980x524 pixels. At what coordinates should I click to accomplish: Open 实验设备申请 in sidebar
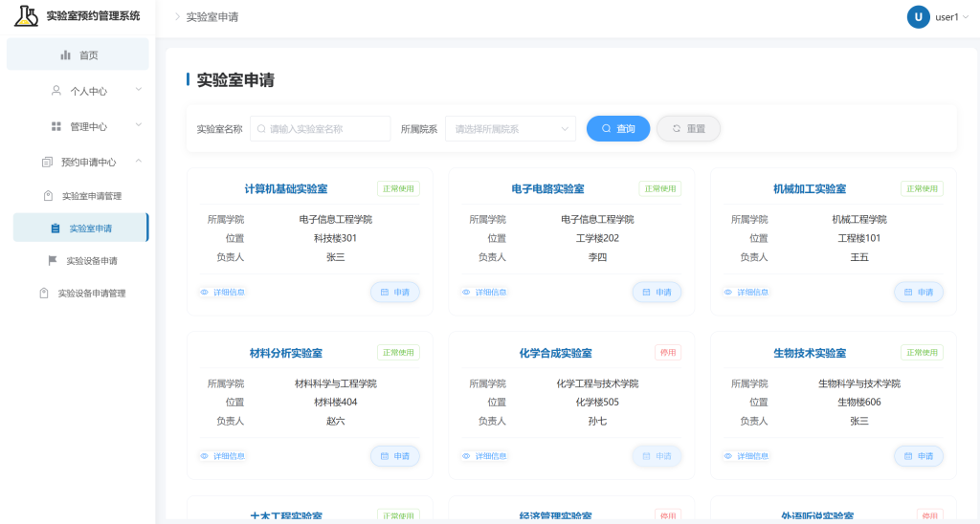(81, 260)
